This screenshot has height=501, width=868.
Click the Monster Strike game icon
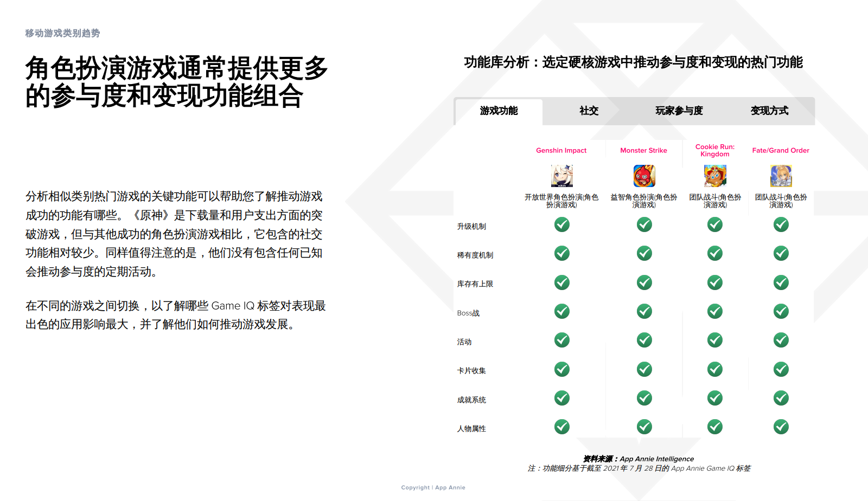tap(644, 176)
